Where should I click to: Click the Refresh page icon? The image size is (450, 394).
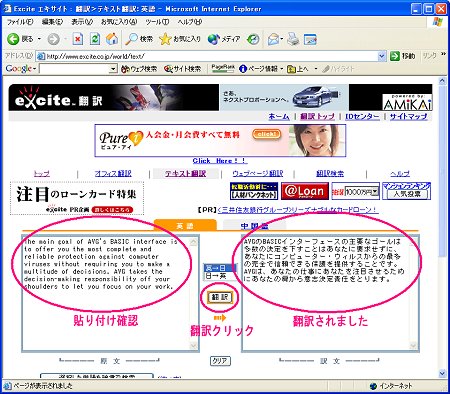tap(95, 39)
